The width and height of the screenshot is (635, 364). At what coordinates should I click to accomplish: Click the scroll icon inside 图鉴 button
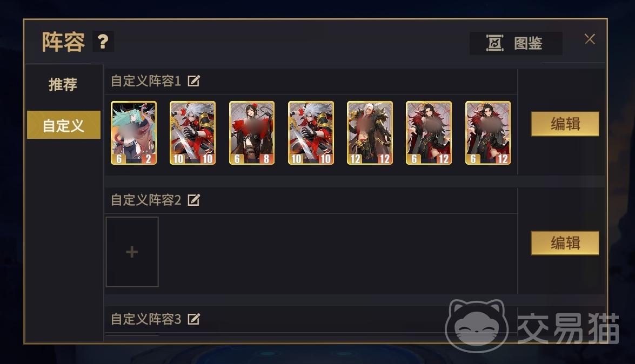pos(494,43)
